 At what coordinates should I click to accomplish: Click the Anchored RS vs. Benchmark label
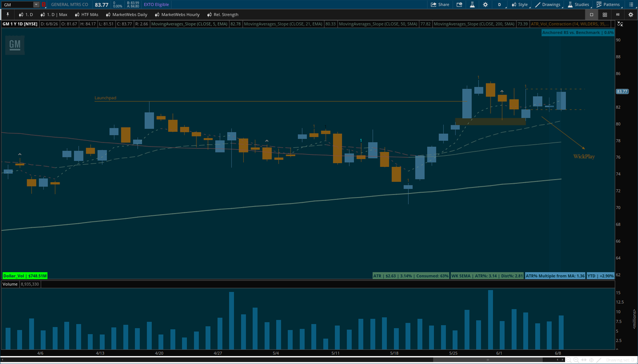point(578,32)
